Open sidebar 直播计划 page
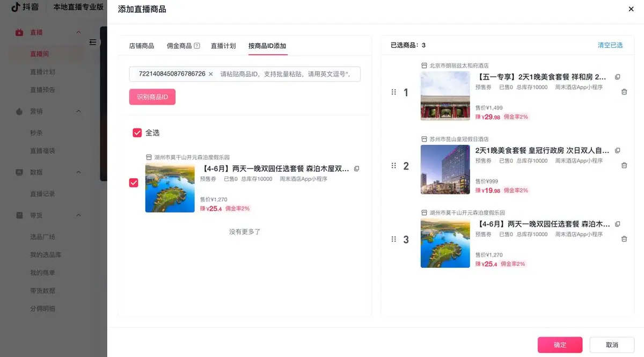This screenshot has width=644, height=357. point(42,72)
